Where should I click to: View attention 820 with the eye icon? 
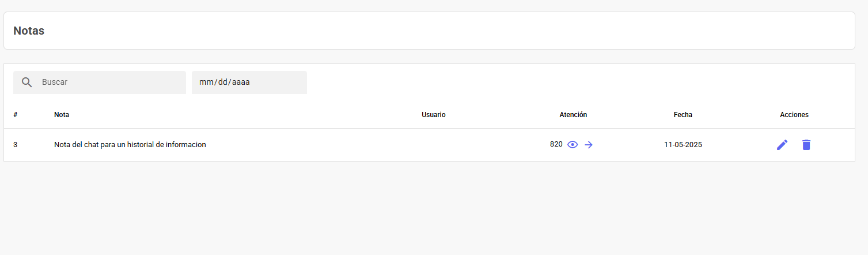tap(573, 145)
